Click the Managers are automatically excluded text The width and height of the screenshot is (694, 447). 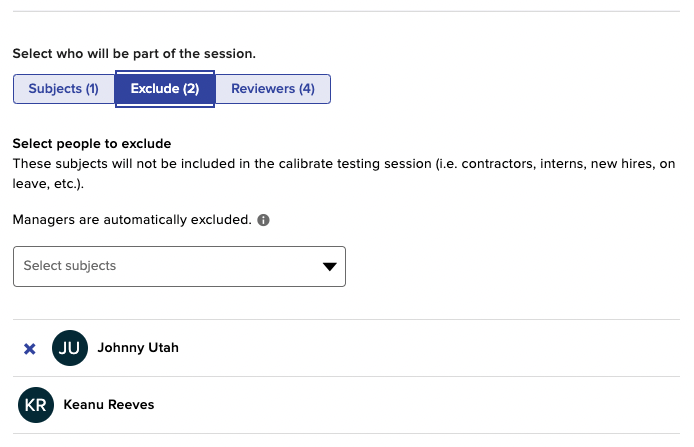coord(132,220)
